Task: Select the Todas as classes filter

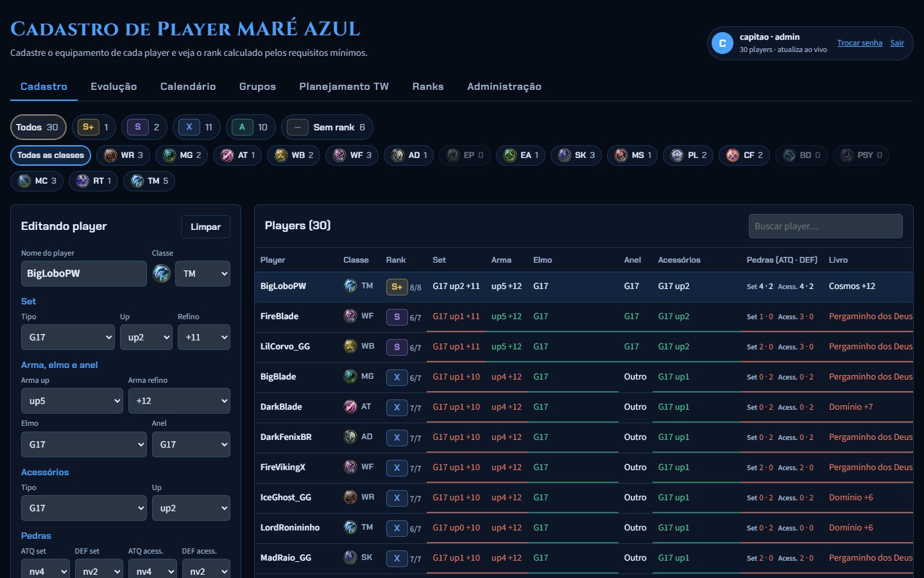Action: [51, 155]
